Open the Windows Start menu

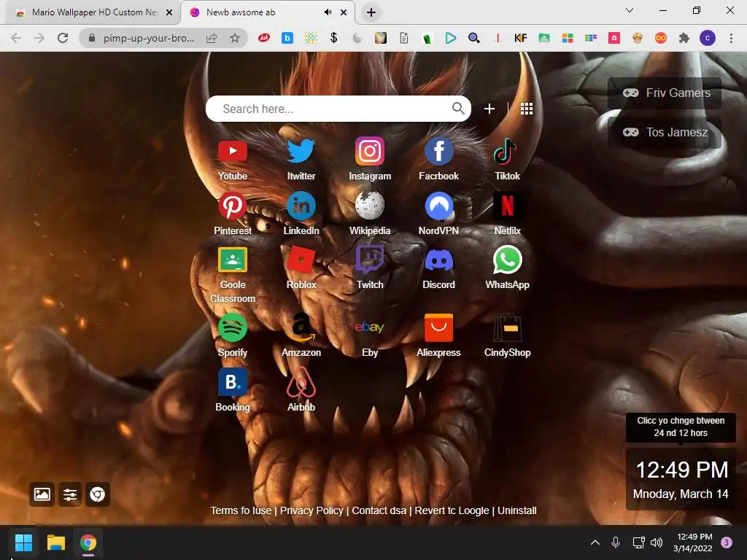click(23, 542)
